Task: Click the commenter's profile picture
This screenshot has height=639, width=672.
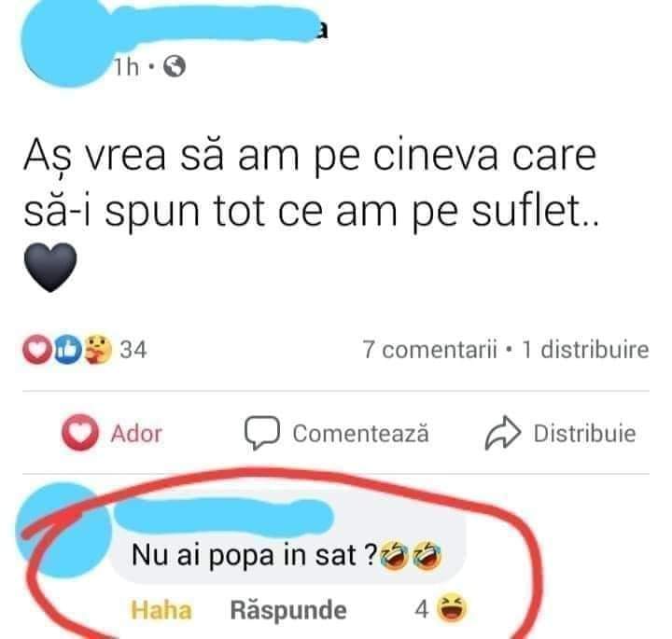Action: point(64,530)
